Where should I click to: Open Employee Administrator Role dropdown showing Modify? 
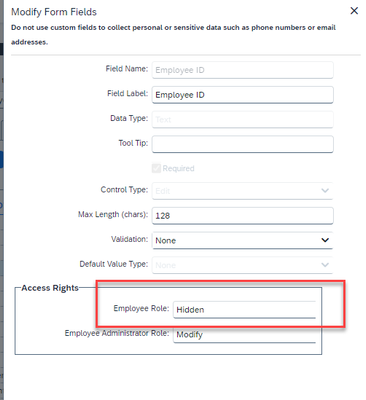[244, 334]
